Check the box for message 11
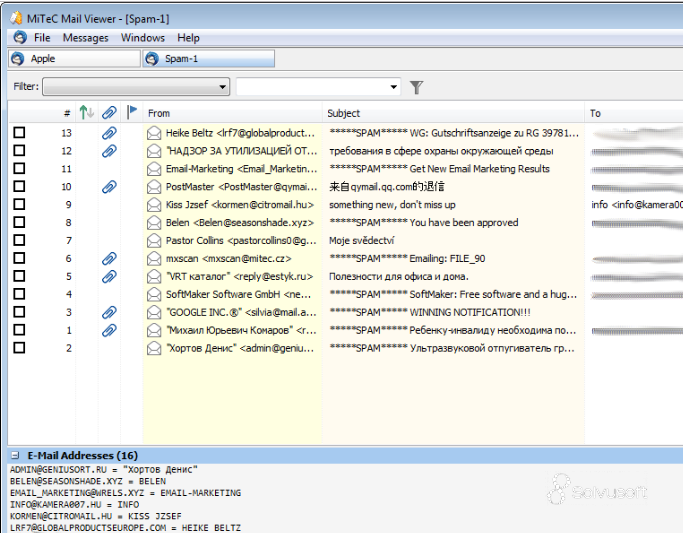 pyautogui.click(x=19, y=168)
